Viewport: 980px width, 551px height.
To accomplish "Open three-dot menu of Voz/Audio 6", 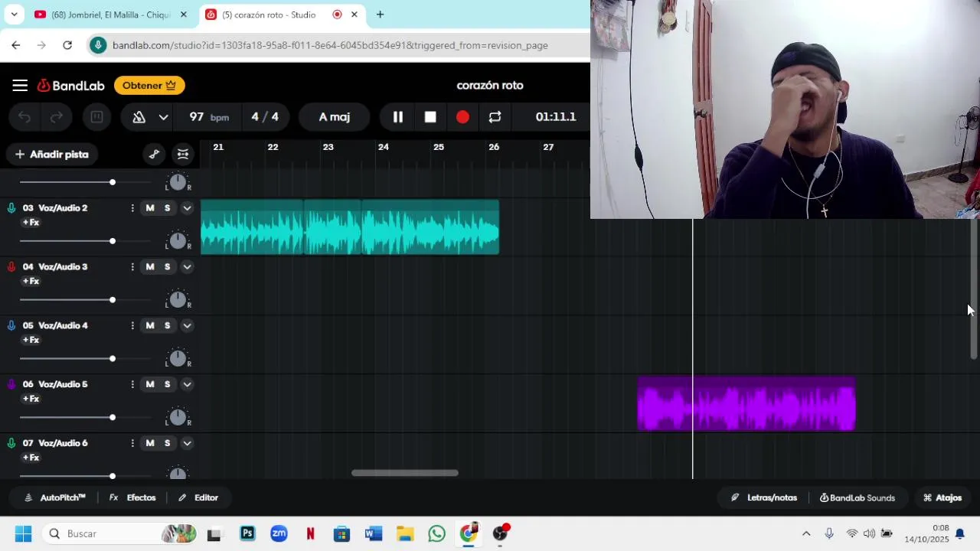I will click(132, 443).
